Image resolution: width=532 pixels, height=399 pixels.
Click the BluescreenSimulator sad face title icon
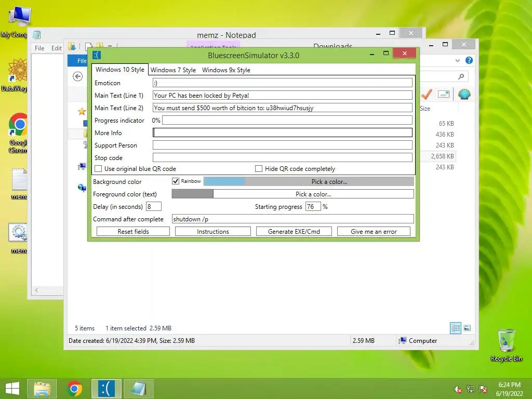[x=97, y=55]
